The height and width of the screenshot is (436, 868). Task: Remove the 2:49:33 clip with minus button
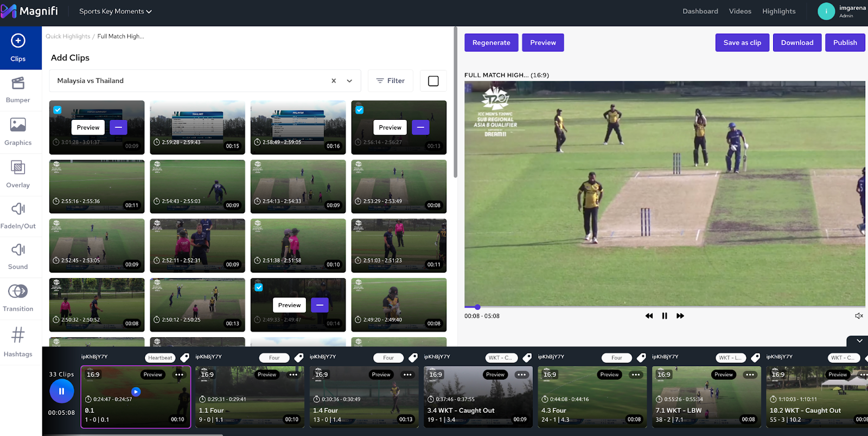(320, 305)
